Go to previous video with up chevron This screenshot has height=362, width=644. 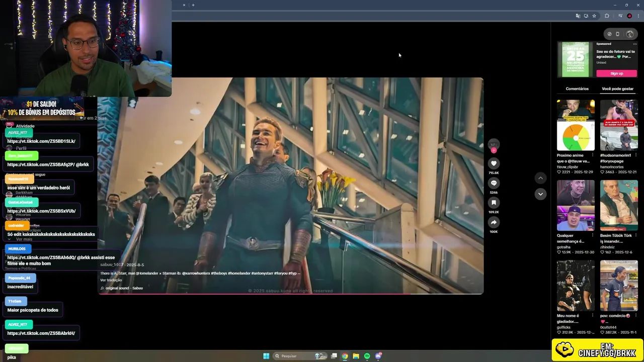[540, 178]
